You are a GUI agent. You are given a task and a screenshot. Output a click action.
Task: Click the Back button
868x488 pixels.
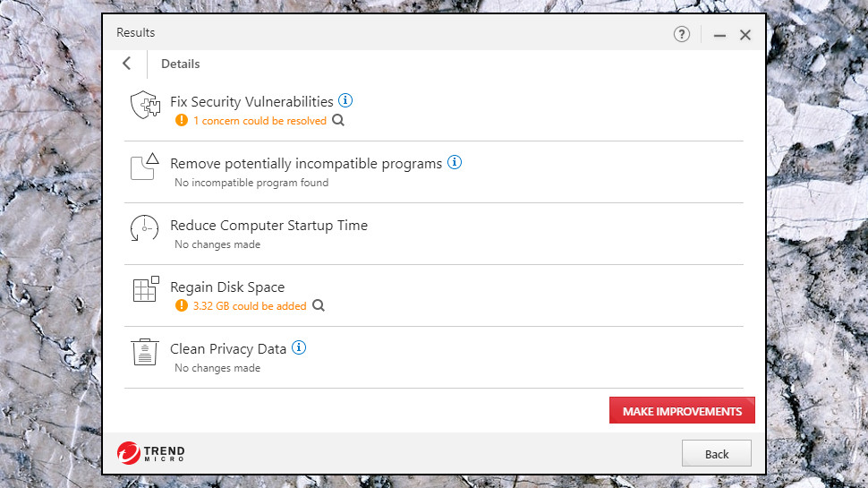[x=716, y=454]
